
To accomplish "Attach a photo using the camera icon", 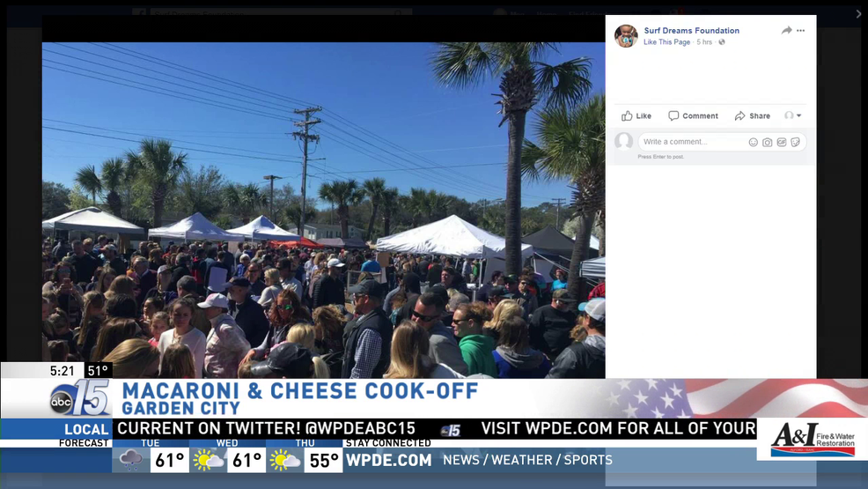I will coord(768,143).
